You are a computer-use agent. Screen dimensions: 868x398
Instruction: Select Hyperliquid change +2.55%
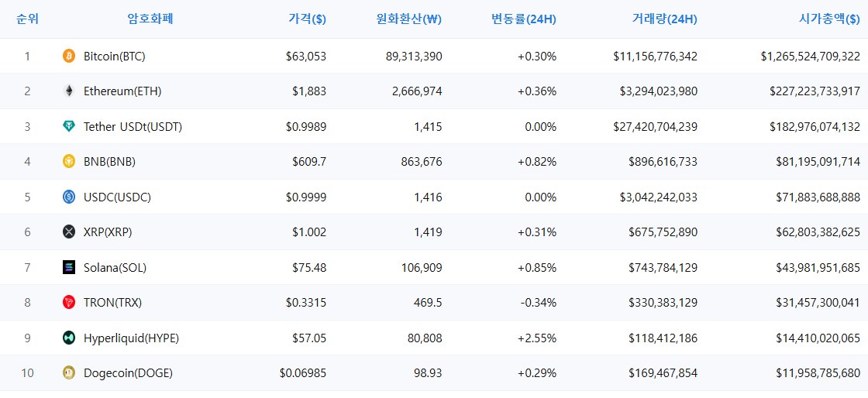click(x=537, y=338)
